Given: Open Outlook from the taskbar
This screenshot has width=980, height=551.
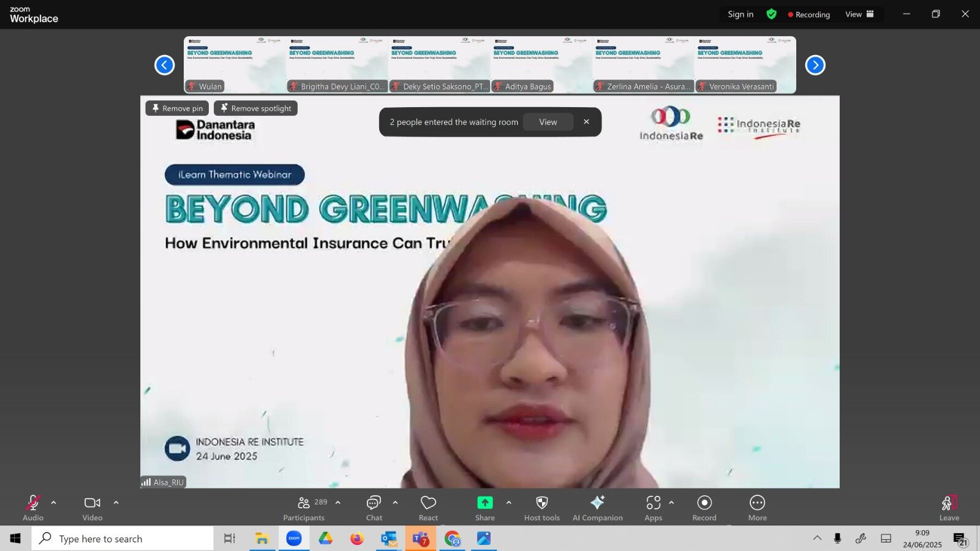Looking at the screenshot, I should pos(389,538).
